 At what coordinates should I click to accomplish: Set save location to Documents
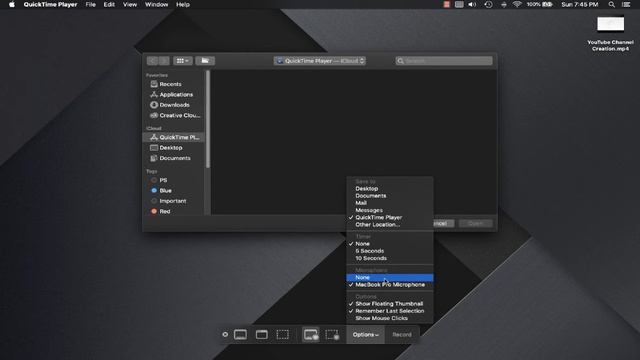389,196
